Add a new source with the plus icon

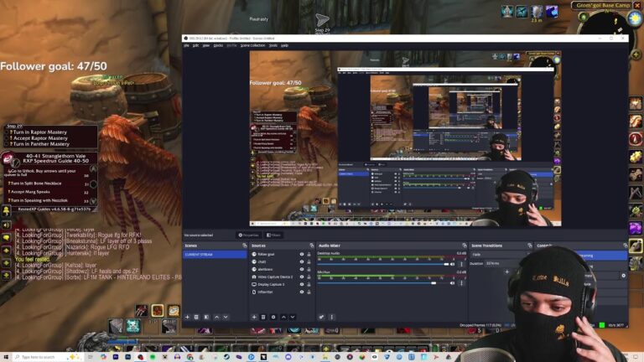point(254,317)
